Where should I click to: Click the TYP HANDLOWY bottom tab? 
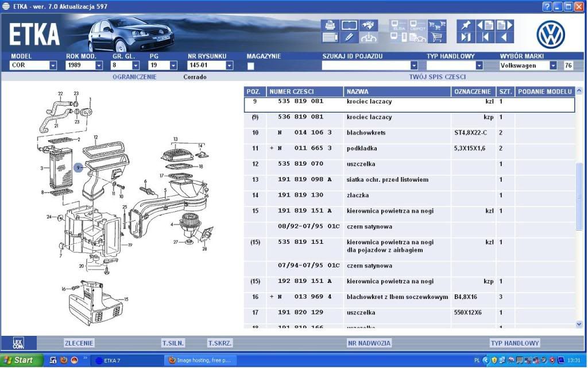pyautogui.click(x=514, y=343)
